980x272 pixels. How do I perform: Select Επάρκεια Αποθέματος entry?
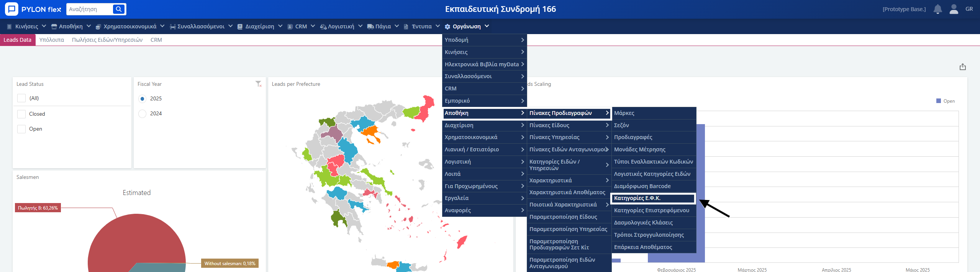point(654,247)
